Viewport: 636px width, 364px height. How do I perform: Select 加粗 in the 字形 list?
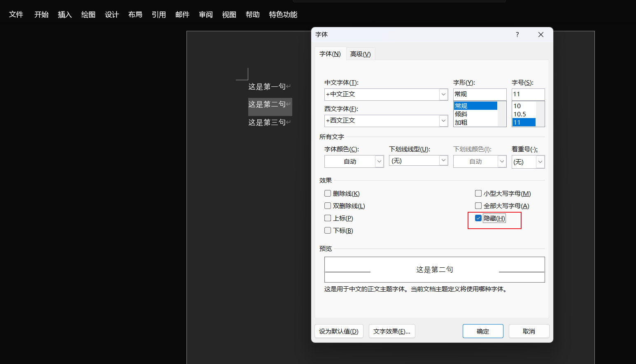click(x=461, y=123)
